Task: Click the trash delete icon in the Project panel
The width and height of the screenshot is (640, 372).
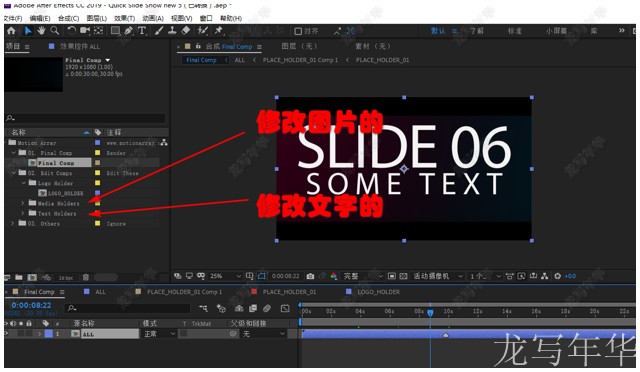Action: (86, 277)
